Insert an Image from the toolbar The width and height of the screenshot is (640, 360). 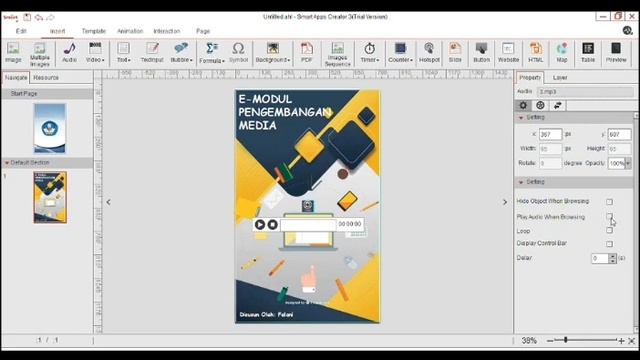[13, 53]
